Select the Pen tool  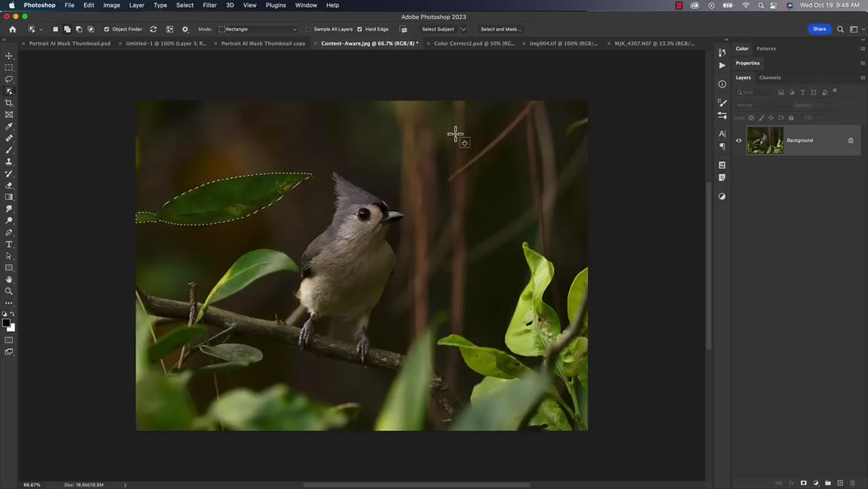(x=9, y=232)
